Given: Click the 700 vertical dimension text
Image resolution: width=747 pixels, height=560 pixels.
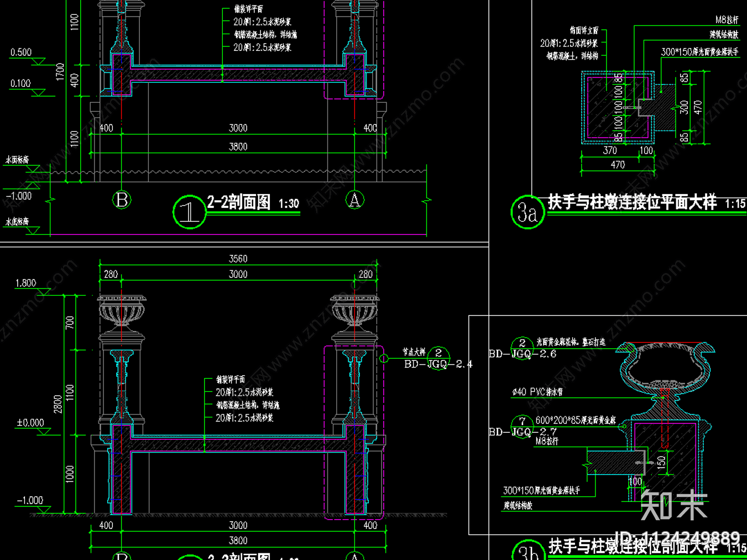Looking at the screenshot, I should tap(70, 322).
